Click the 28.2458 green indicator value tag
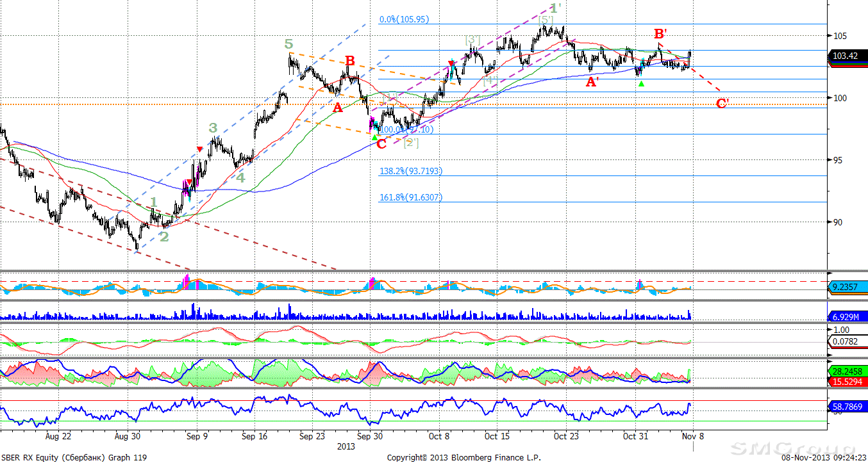 point(846,371)
